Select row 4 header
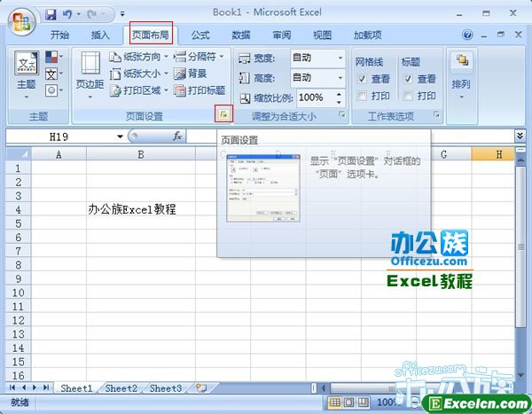The image size is (532, 414). click(x=19, y=210)
